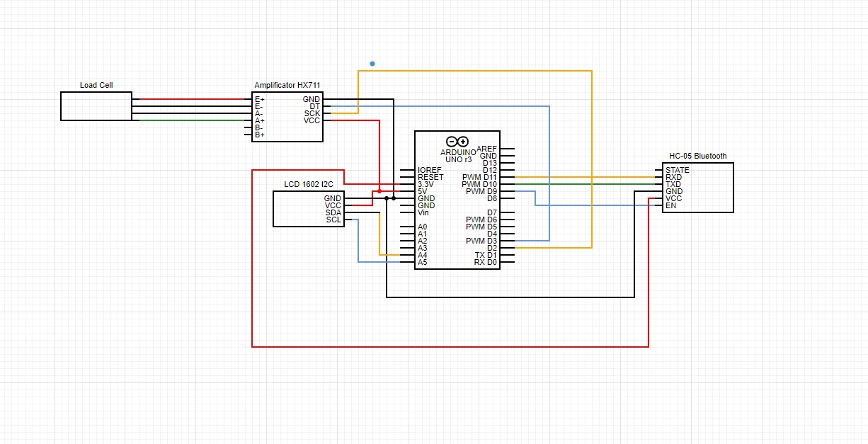The height and width of the screenshot is (444, 868).
Task: Click the red junction dot on the 5V wire
Action: point(379,191)
